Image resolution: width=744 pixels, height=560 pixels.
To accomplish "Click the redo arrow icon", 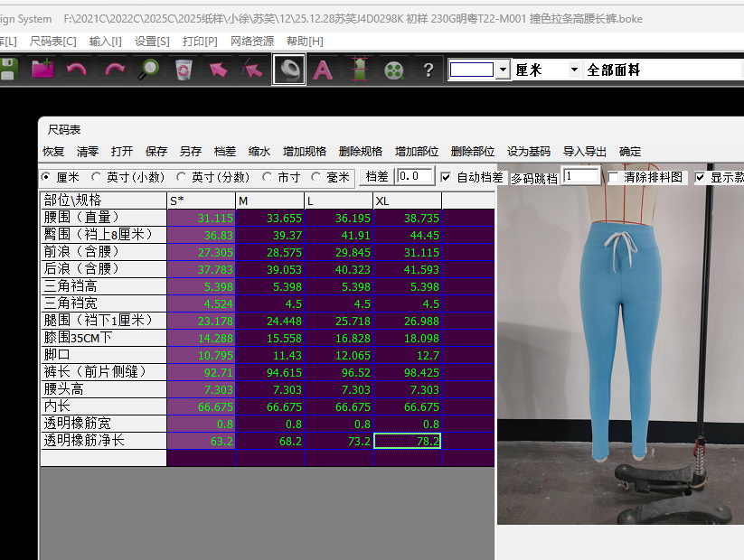I will (114, 70).
